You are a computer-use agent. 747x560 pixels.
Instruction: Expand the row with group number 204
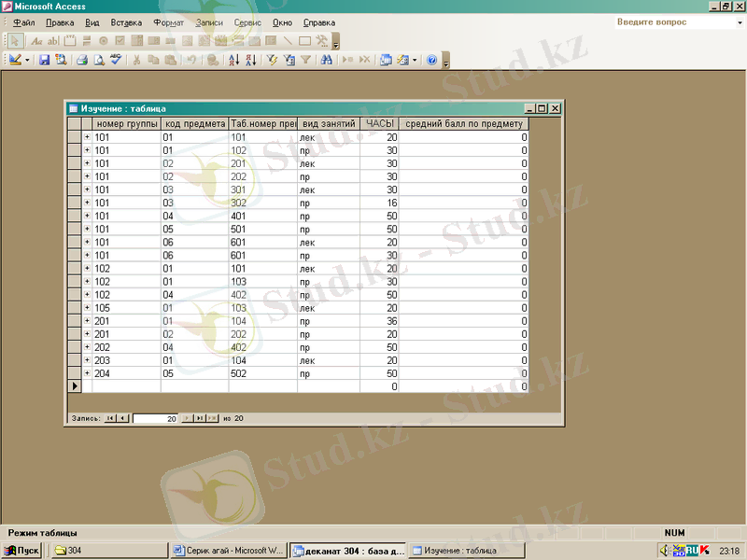tap(87, 372)
